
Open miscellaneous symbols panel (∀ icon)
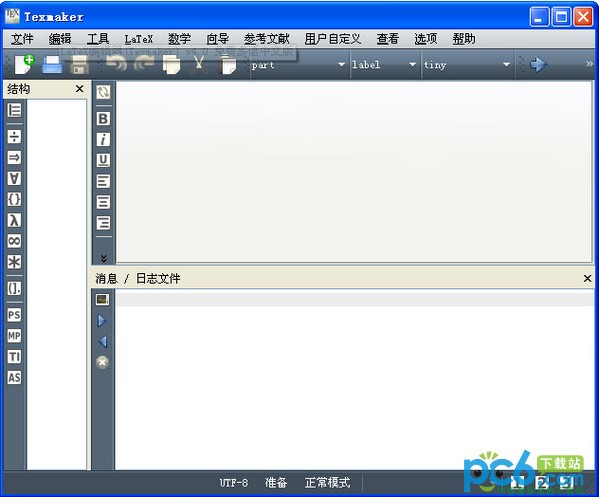pyautogui.click(x=15, y=178)
